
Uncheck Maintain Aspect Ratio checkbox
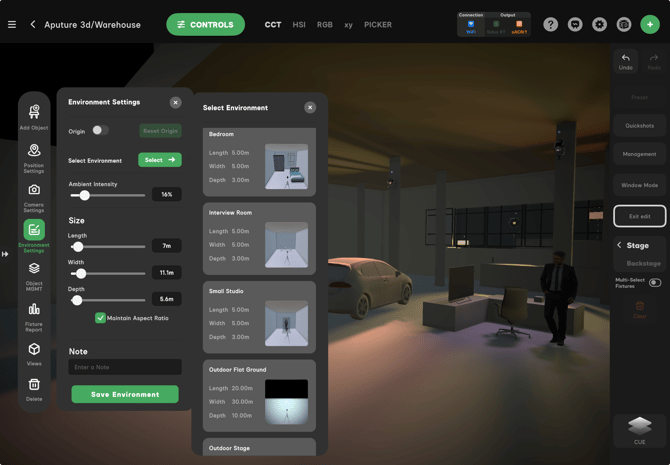(100, 318)
